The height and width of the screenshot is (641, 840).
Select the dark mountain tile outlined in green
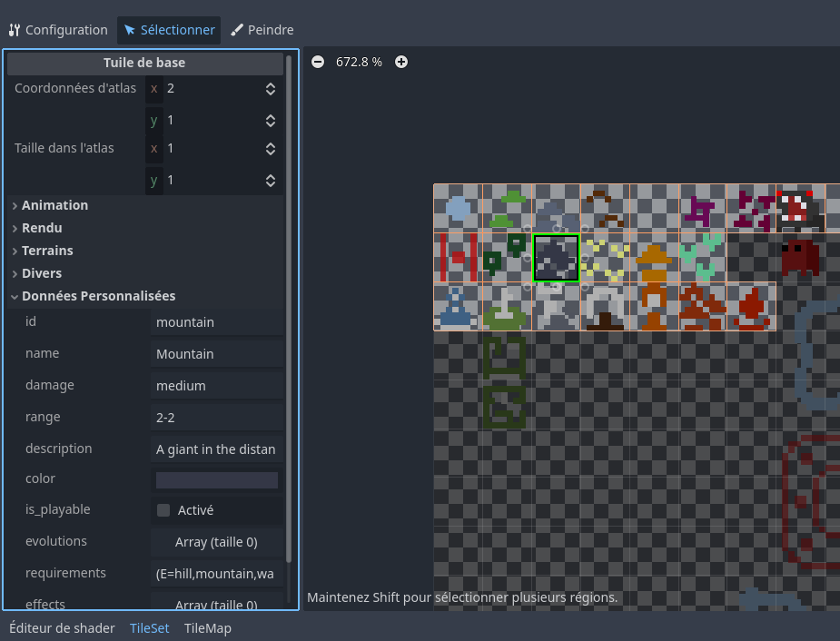(x=556, y=258)
